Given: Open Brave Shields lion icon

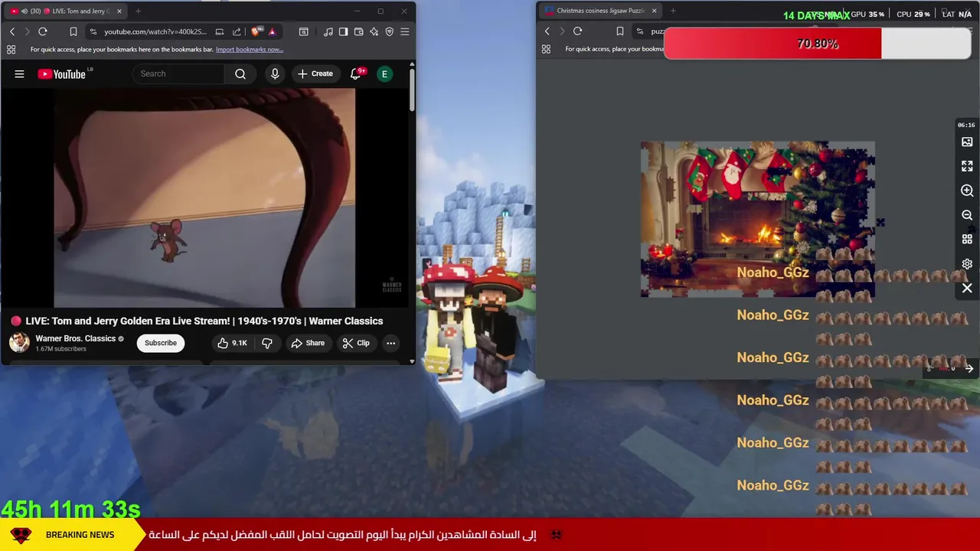Looking at the screenshot, I should click(x=256, y=31).
